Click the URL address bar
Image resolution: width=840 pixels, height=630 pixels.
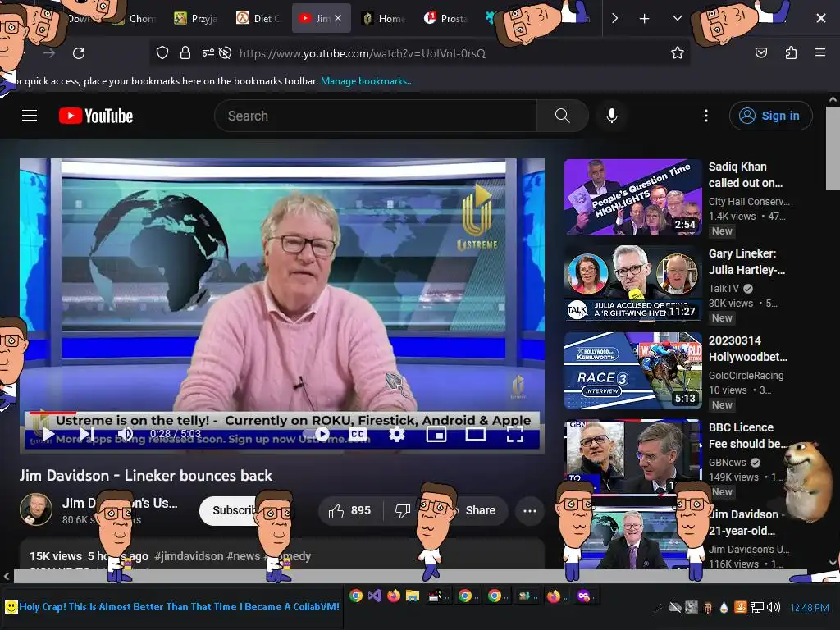tap(362, 53)
